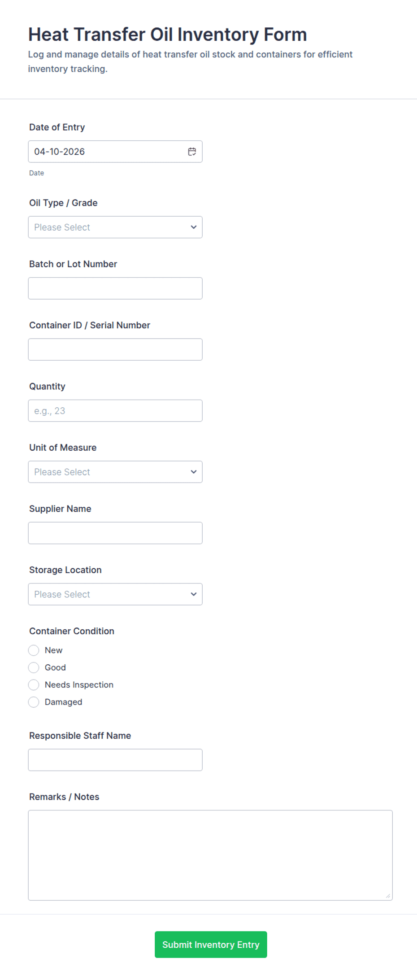Click inside the Remarks / Notes textarea
417x980 pixels.
click(x=210, y=855)
